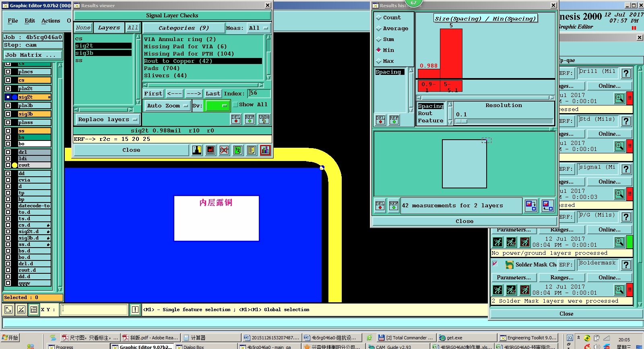Click the UNDO icon in Results viewer
This screenshot has height=349, width=644.
(x=264, y=119)
